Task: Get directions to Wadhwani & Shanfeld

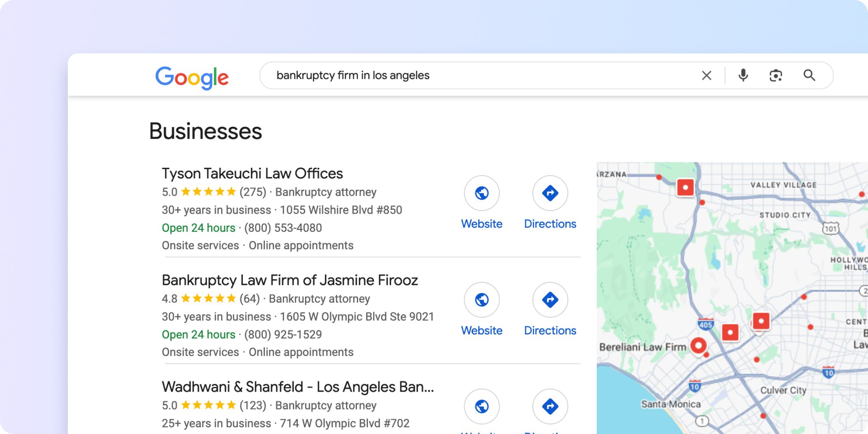Action: pyautogui.click(x=550, y=406)
